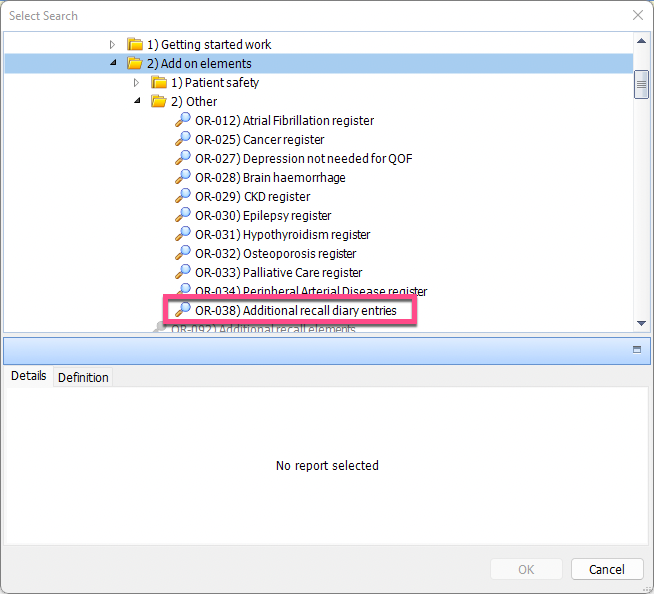
Task: Click the search icon for OR-012 Atrial Fibrillation
Action: point(183,120)
